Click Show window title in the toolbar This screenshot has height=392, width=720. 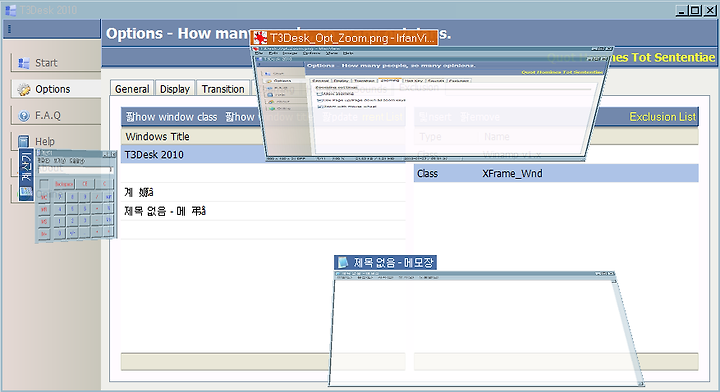tap(269, 117)
